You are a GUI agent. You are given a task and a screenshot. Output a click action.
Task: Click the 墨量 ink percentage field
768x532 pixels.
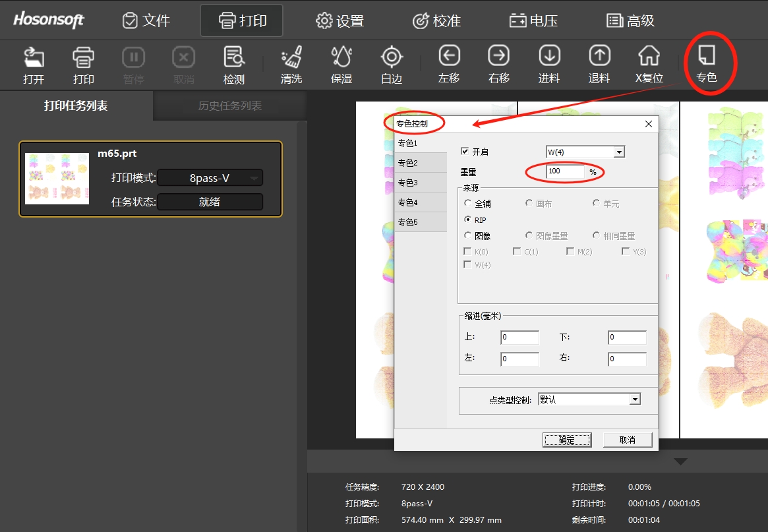point(565,171)
